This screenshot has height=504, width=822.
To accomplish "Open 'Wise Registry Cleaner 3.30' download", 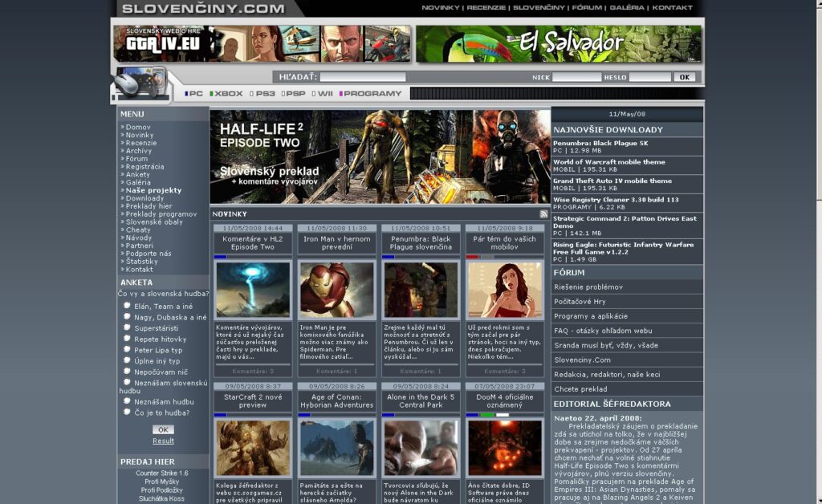I will (x=616, y=200).
